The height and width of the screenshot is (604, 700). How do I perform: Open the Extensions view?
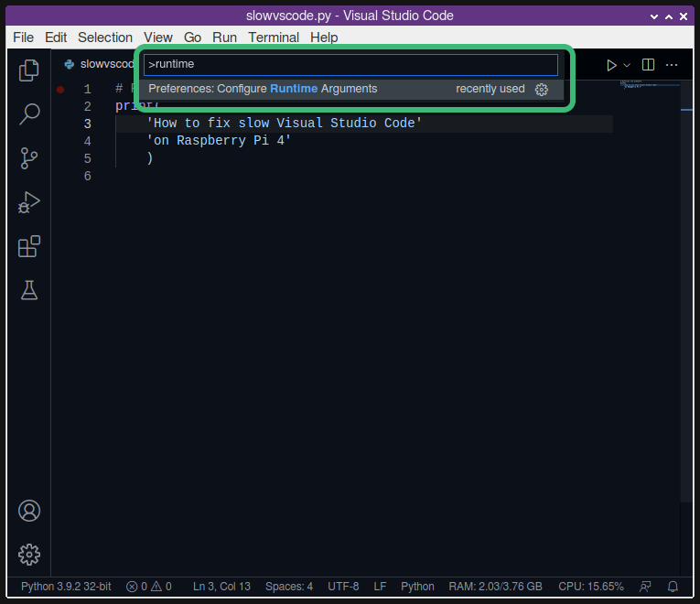pos(29,246)
